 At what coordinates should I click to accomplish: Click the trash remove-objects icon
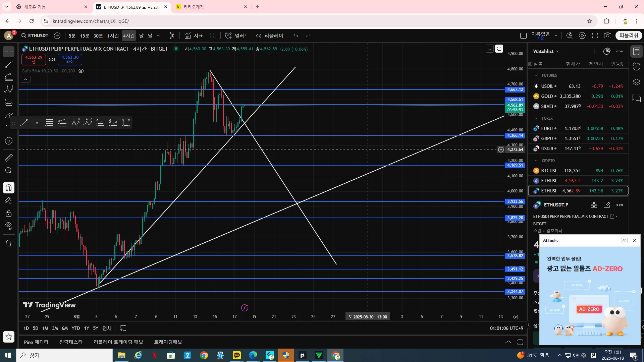[9, 243]
